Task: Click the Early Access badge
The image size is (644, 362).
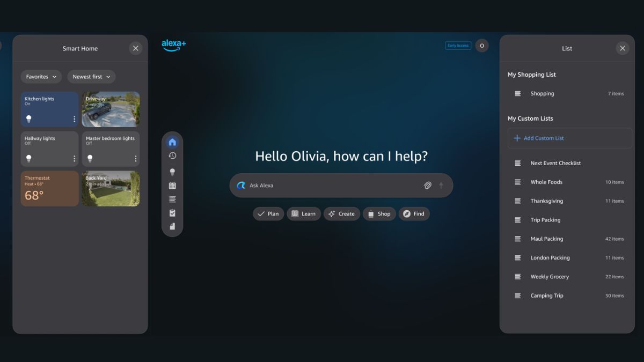Action: click(458, 46)
